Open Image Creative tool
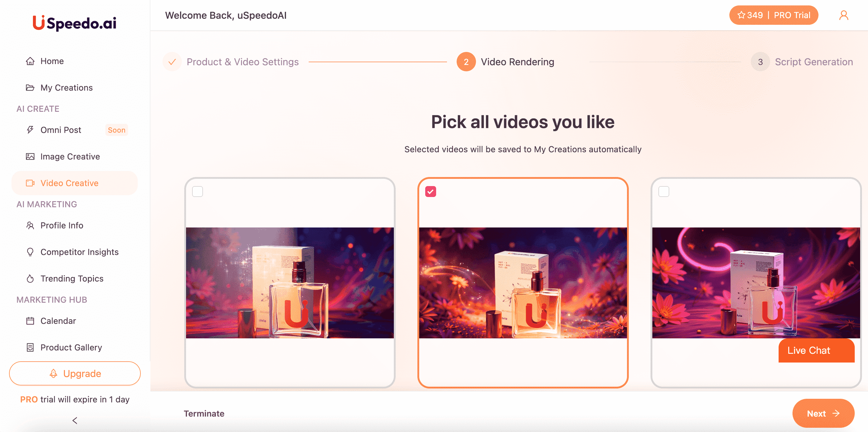This screenshot has height=432, width=868. [x=70, y=156]
